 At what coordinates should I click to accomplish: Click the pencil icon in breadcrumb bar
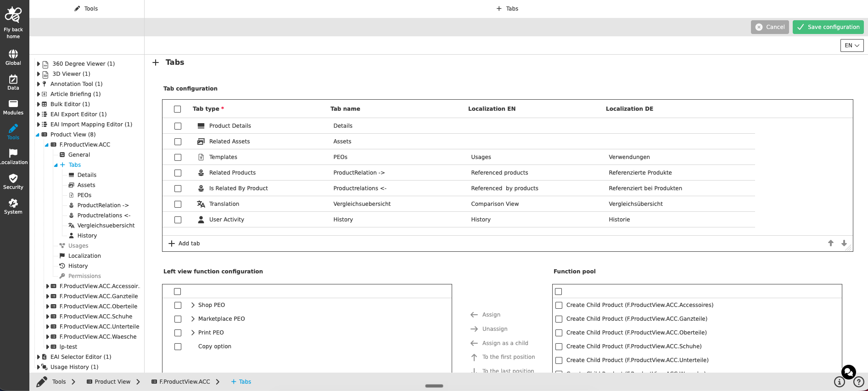pos(42,382)
